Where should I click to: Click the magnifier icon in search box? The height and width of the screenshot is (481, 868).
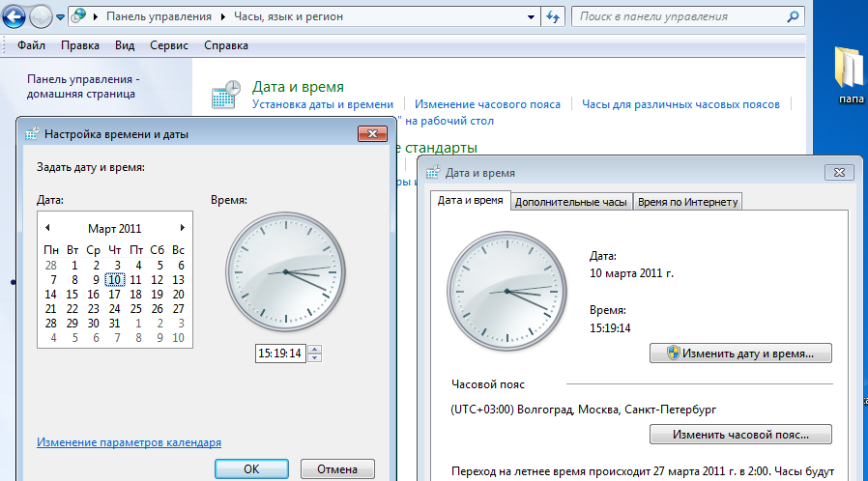coord(794,16)
